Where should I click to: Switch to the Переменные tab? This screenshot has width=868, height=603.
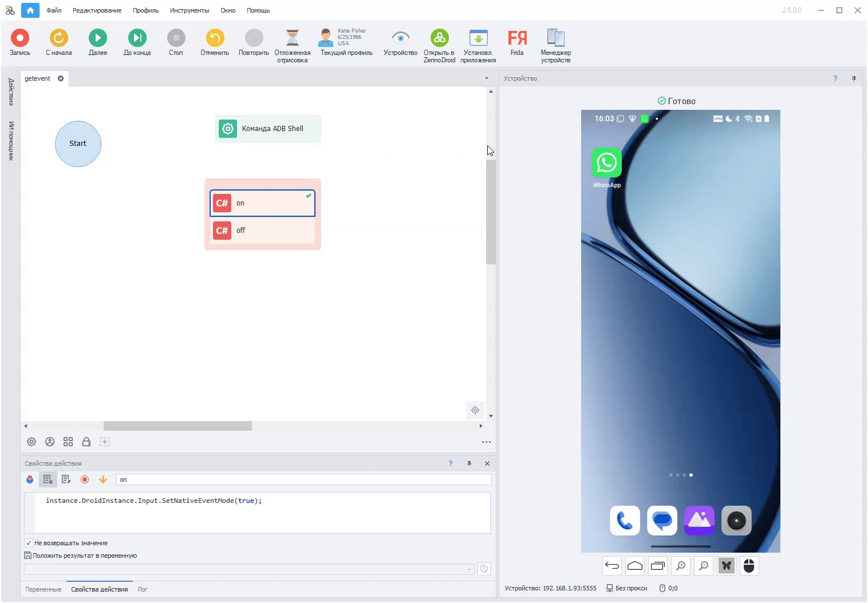click(43, 589)
